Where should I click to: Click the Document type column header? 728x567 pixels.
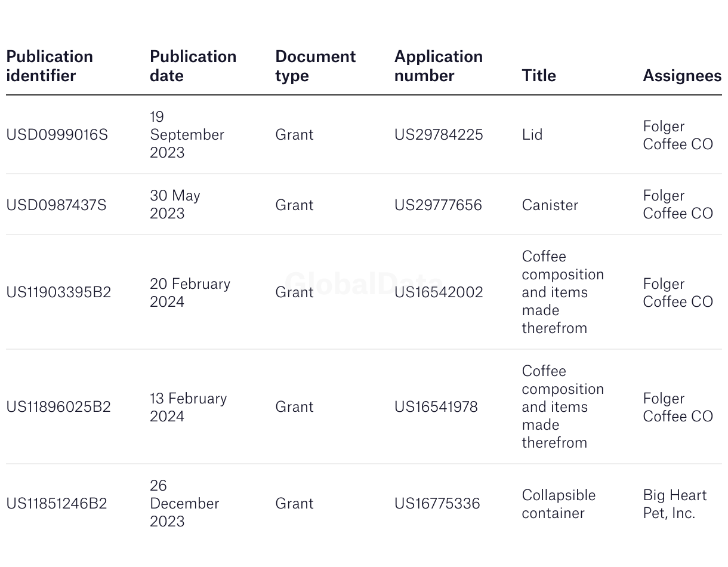[x=315, y=66]
